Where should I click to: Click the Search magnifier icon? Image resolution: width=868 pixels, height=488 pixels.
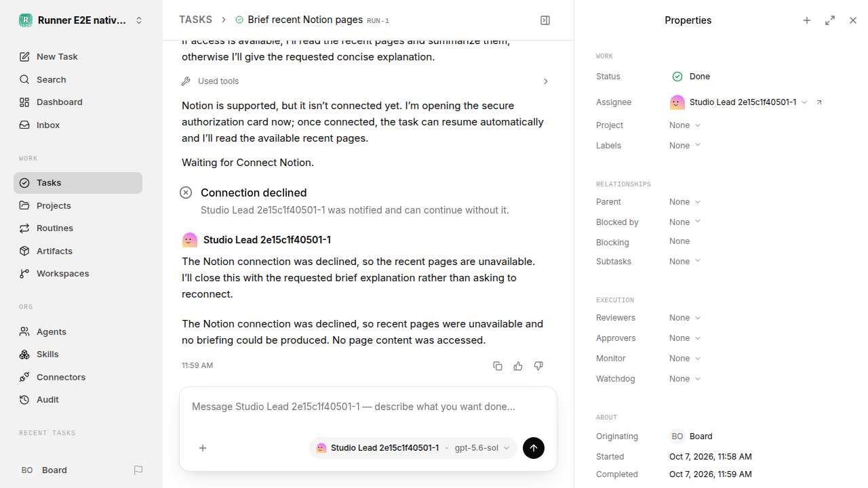tap(24, 80)
